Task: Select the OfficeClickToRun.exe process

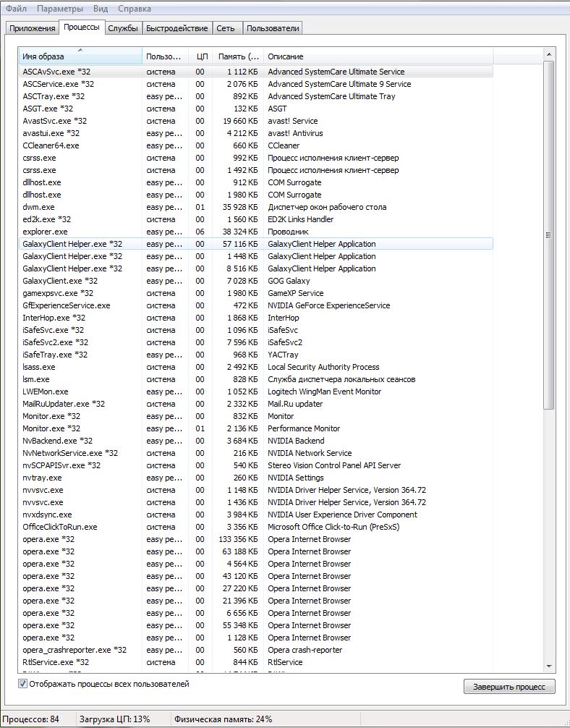Action: (256, 527)
